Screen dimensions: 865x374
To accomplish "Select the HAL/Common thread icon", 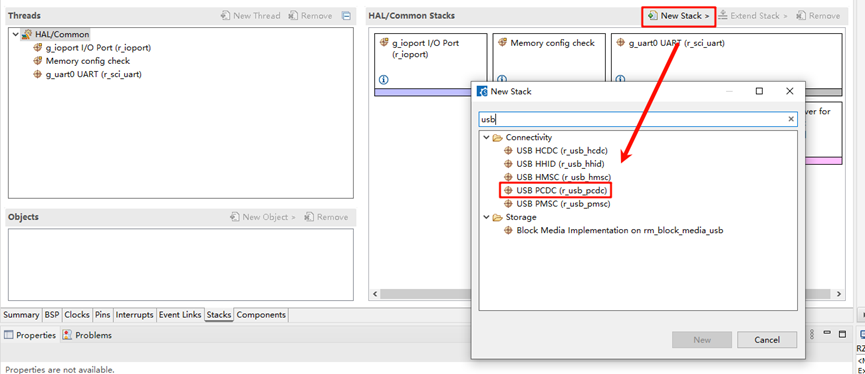I will pos(26,34).
